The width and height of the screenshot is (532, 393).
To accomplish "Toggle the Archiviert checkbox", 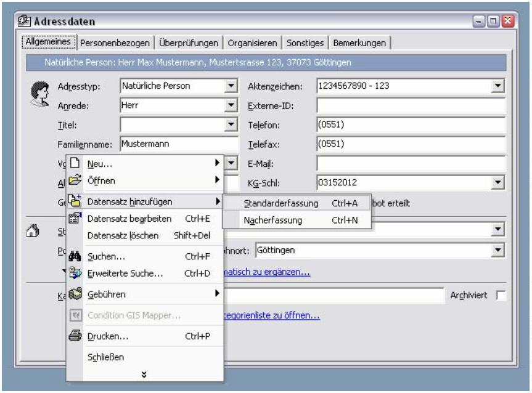I will pyautogui.click(x=499, y=296).
